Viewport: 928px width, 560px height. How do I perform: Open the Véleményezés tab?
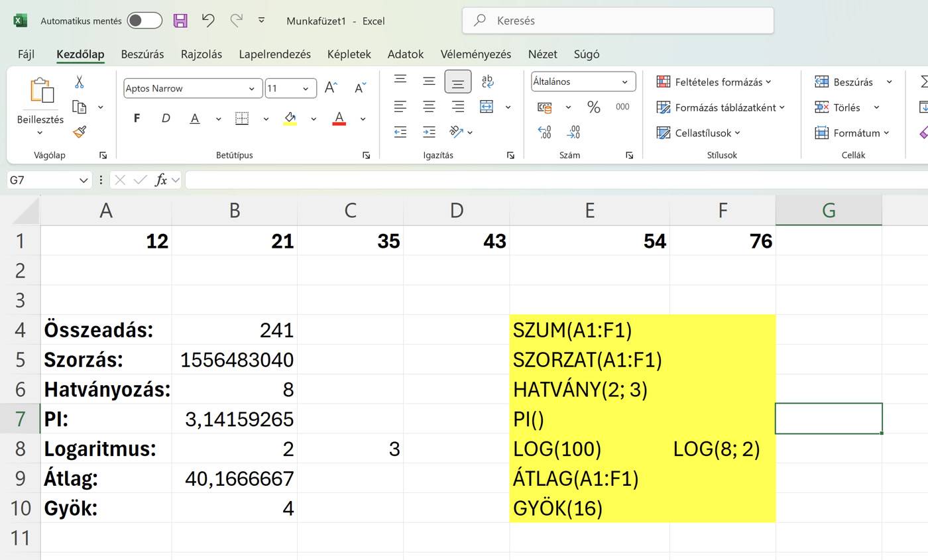[x=475, y=54]
